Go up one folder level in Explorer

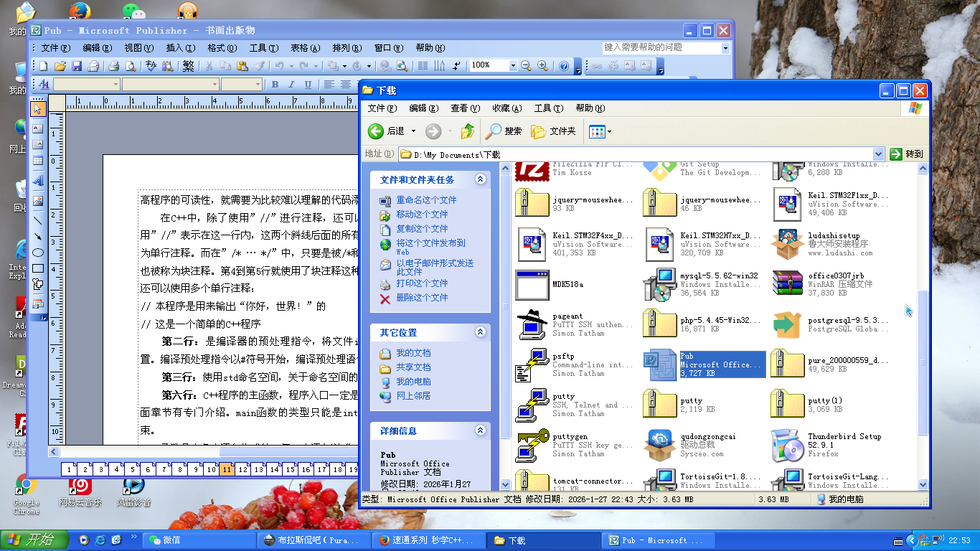pyautogui.click(x=468, y=131)
